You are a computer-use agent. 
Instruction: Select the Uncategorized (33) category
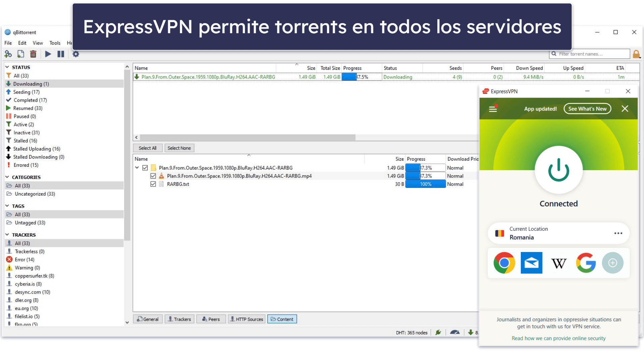click(64, 194)
